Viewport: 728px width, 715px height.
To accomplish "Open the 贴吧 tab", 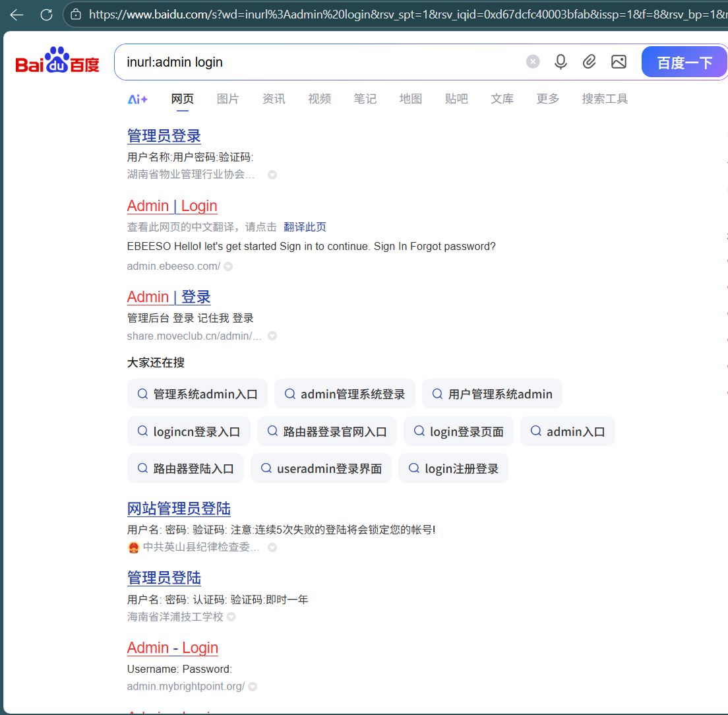I will (x=456, y=99).
